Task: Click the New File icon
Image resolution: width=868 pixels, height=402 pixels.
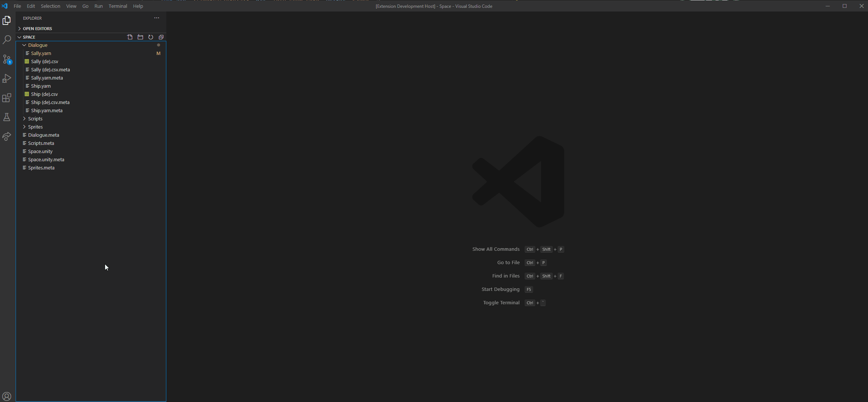Action: click(130, 37)
